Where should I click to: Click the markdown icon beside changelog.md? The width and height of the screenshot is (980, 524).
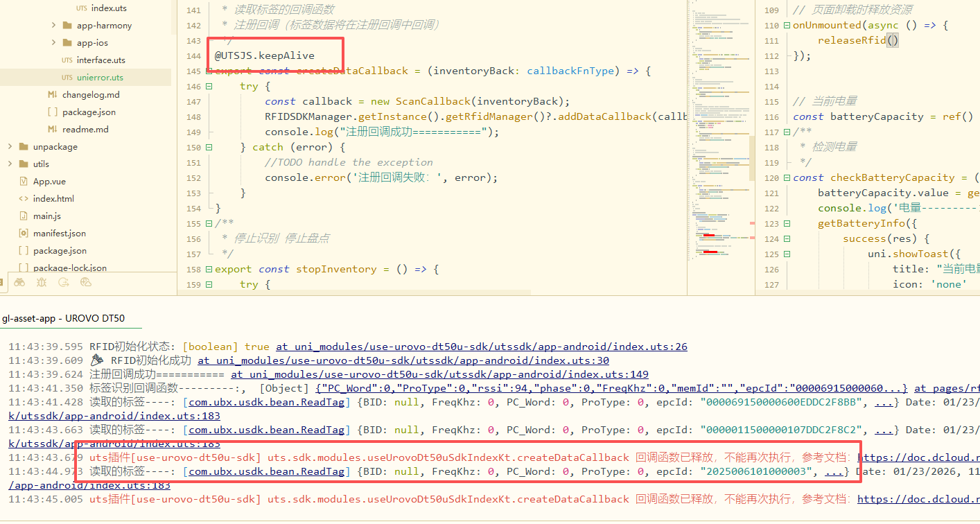[52, 95]
